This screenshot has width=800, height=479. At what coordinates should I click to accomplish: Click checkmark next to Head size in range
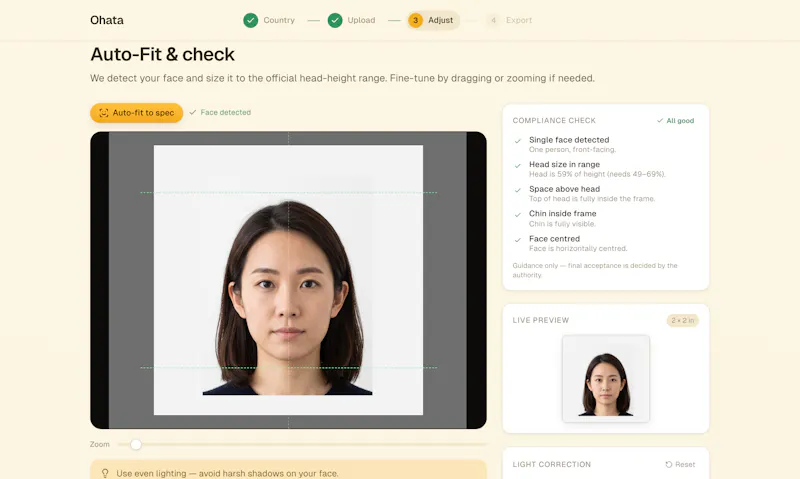518,165
